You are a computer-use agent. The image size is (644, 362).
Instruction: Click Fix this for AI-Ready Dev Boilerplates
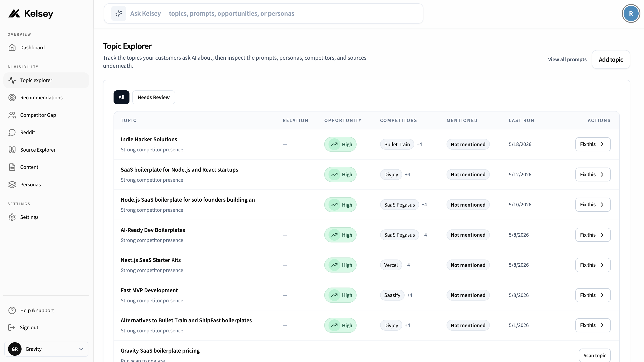[x=593, y=235]
